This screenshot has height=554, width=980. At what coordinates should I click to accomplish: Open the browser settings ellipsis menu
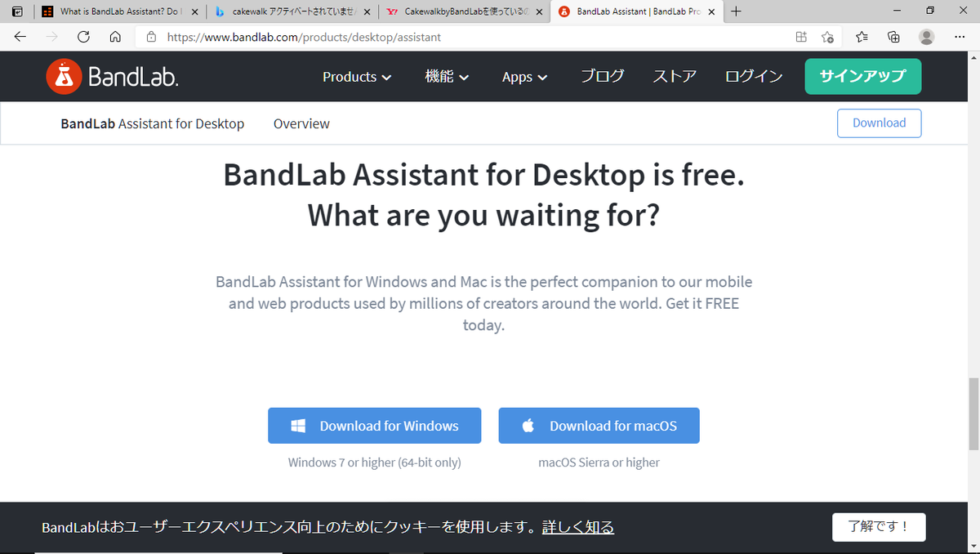click(x=960, y=37)
